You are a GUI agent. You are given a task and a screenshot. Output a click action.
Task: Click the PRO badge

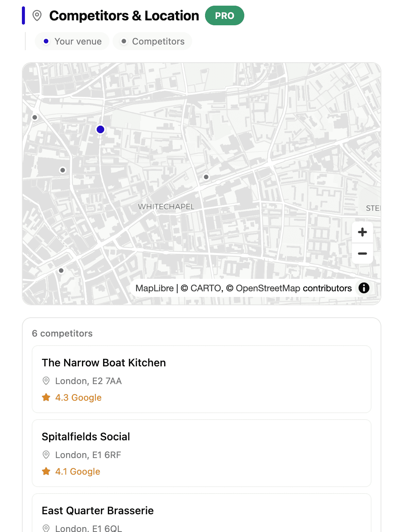click(x=225, y=15)
